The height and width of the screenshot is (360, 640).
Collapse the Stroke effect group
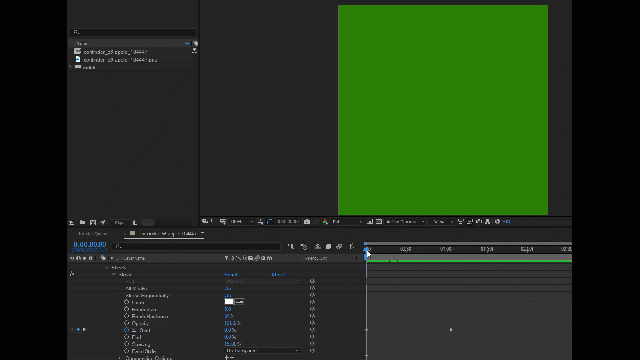[x=114, y=275]
